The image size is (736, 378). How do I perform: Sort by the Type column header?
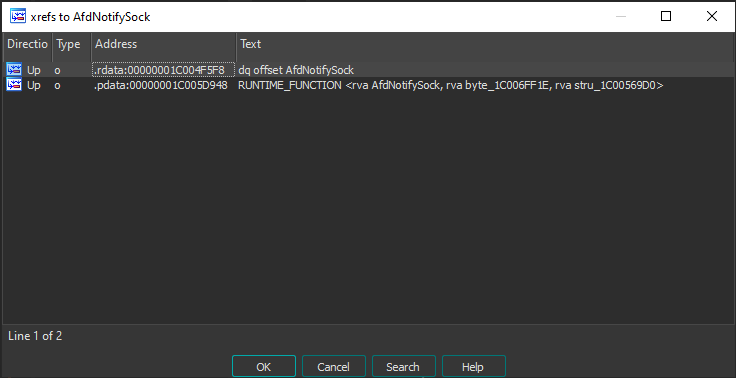[71, 44]
